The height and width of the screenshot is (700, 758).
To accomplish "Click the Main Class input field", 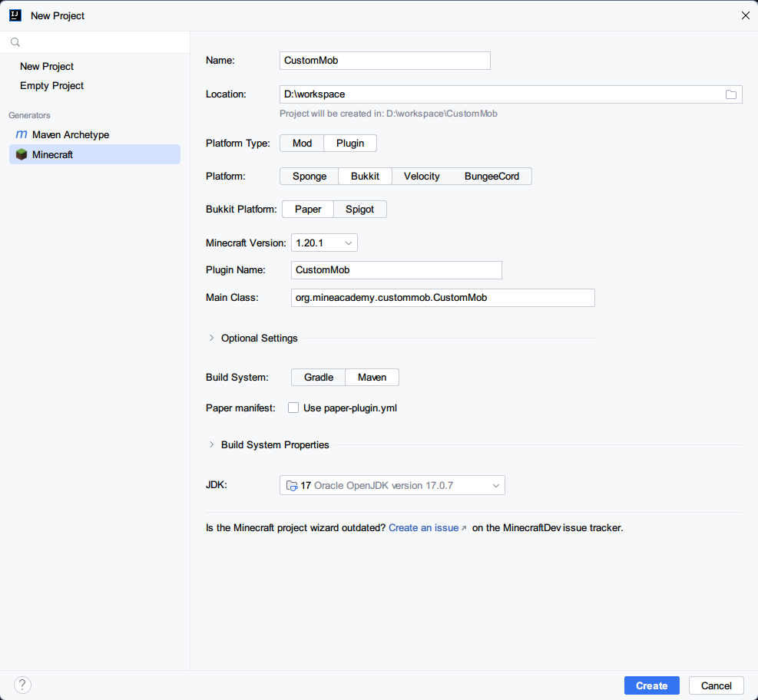I will point(442,298).
